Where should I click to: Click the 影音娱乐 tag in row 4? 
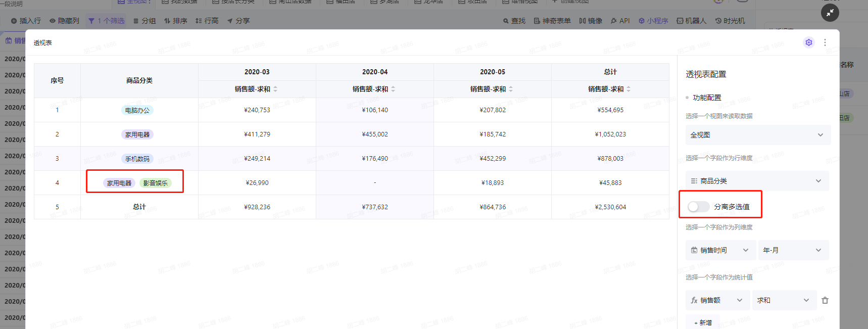[x=156, y=183]
